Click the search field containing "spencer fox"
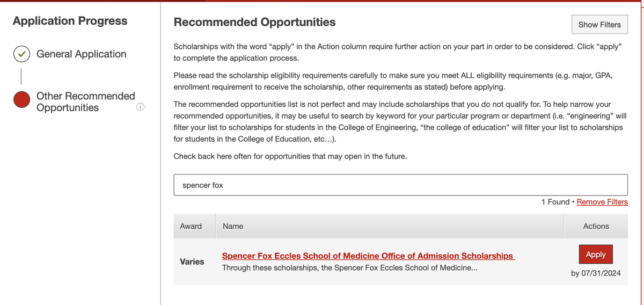The width and height of the screenshot is (644, 305). click(x=400, y=185)
